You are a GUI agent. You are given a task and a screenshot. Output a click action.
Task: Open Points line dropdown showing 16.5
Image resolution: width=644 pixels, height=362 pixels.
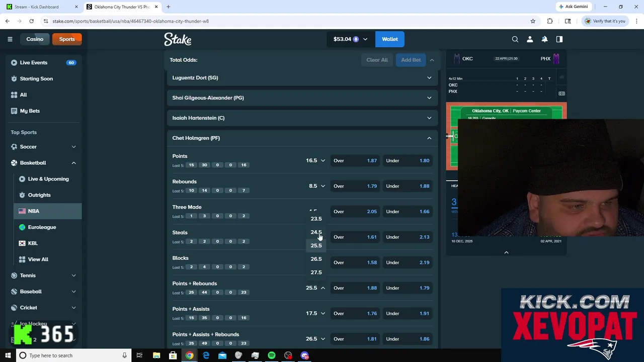click(x=315, y=160)
